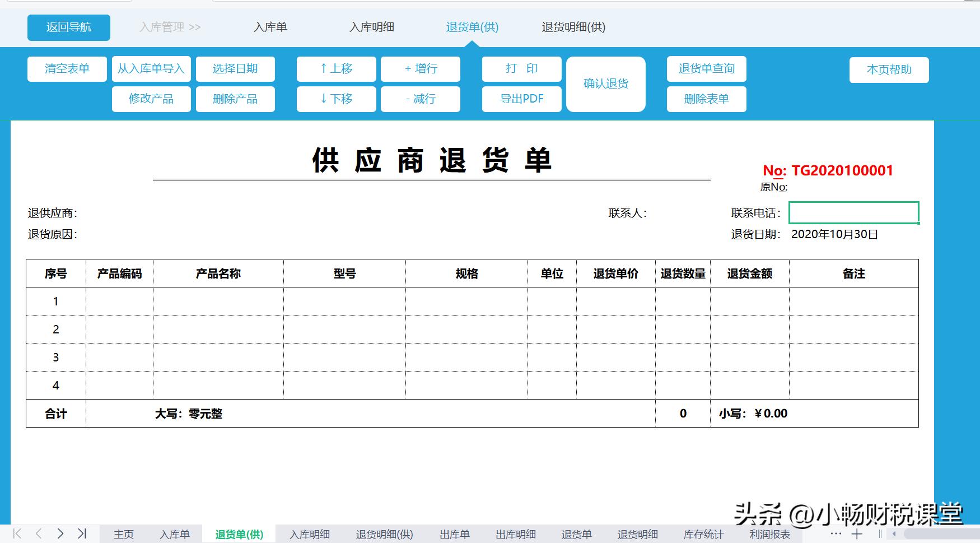Viewport: 980px width, 543px height.
Task: Select 从入库单导入 import option
Action: (x=151, y=69)
